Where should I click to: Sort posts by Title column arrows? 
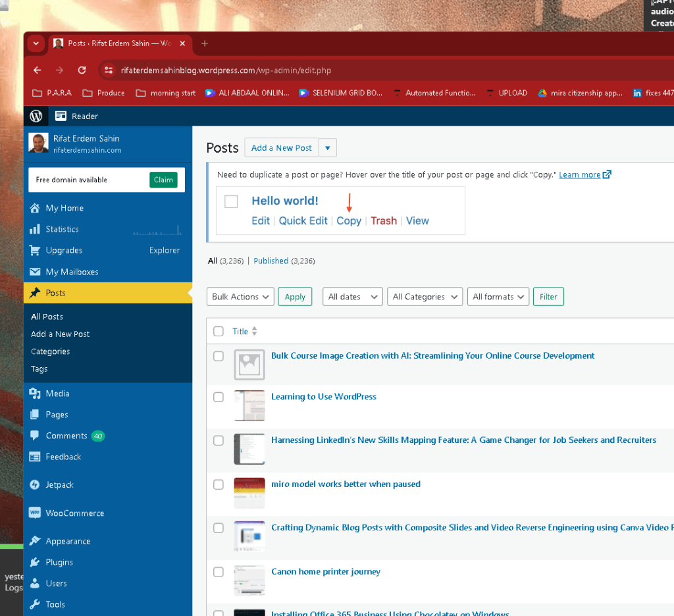tap(255, 331)
